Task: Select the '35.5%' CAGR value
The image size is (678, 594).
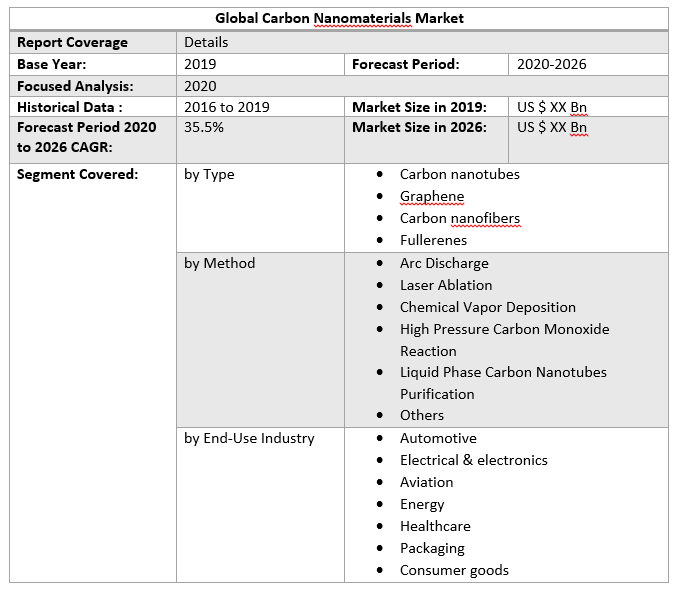Action: coord(204,127)
